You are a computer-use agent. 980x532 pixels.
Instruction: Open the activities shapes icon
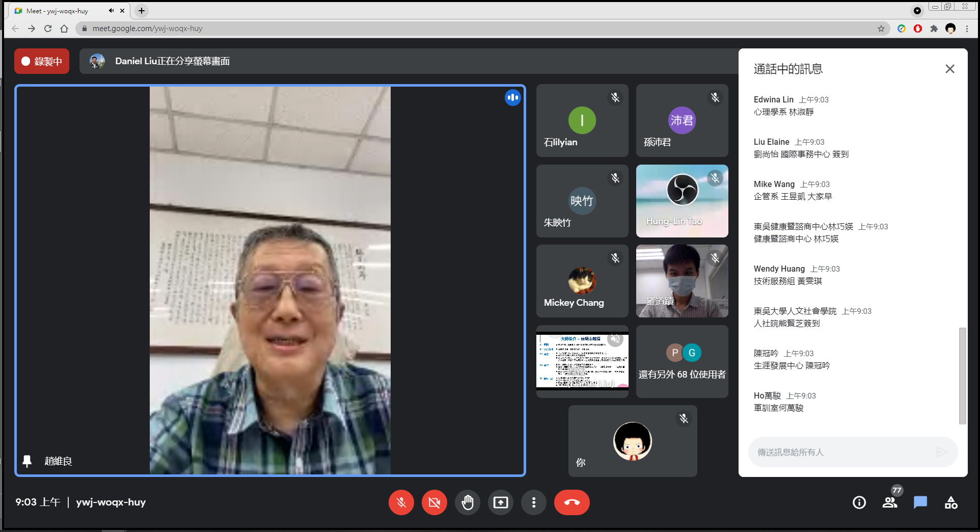950,502
